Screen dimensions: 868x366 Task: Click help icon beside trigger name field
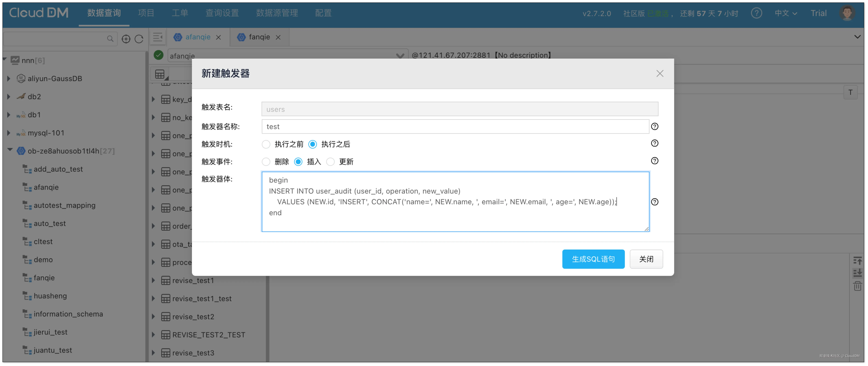click(x=654, y=126)
